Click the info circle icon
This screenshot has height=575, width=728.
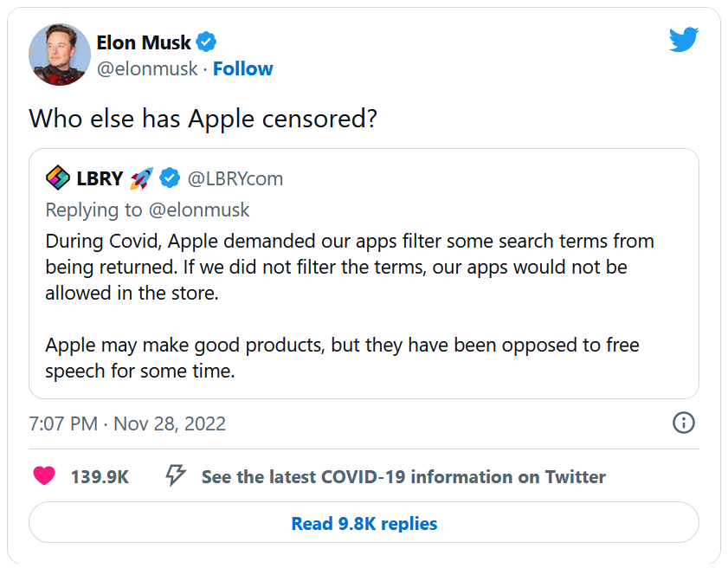[x=683, y=423]
